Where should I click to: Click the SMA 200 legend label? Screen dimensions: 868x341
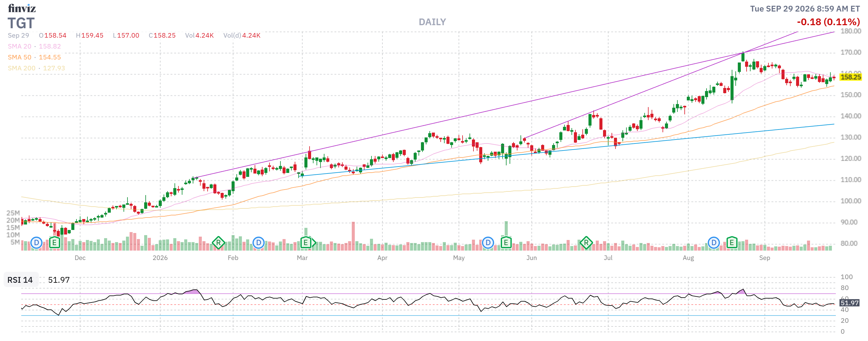coord(22,68)
